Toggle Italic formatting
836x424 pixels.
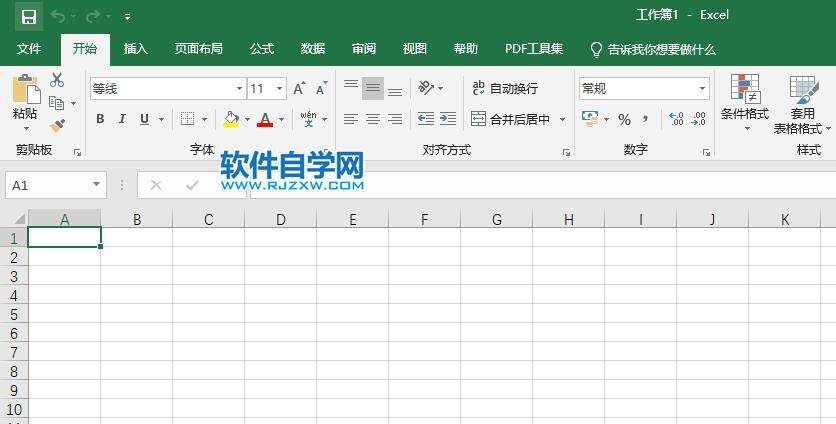click(x=122, y=119)
